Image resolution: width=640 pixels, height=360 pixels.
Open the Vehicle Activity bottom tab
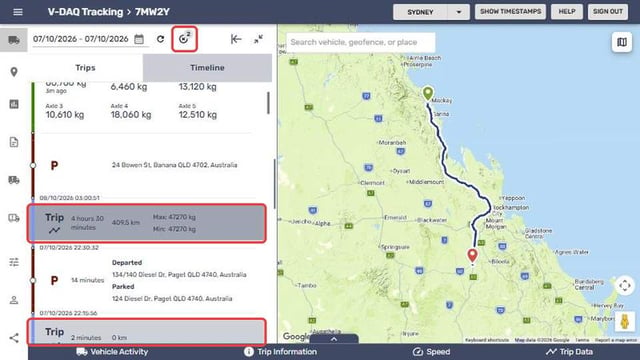coord(112,351)
